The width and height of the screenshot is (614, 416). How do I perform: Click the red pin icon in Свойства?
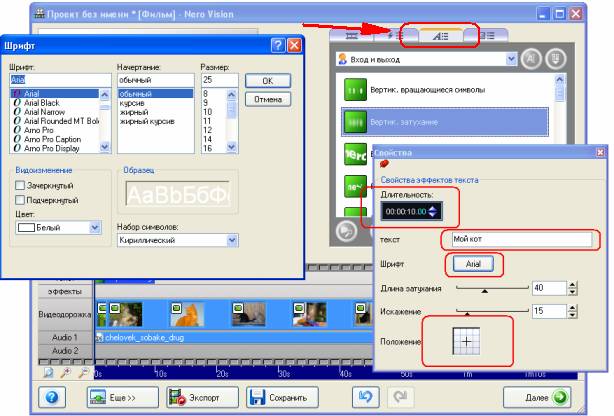384,163
